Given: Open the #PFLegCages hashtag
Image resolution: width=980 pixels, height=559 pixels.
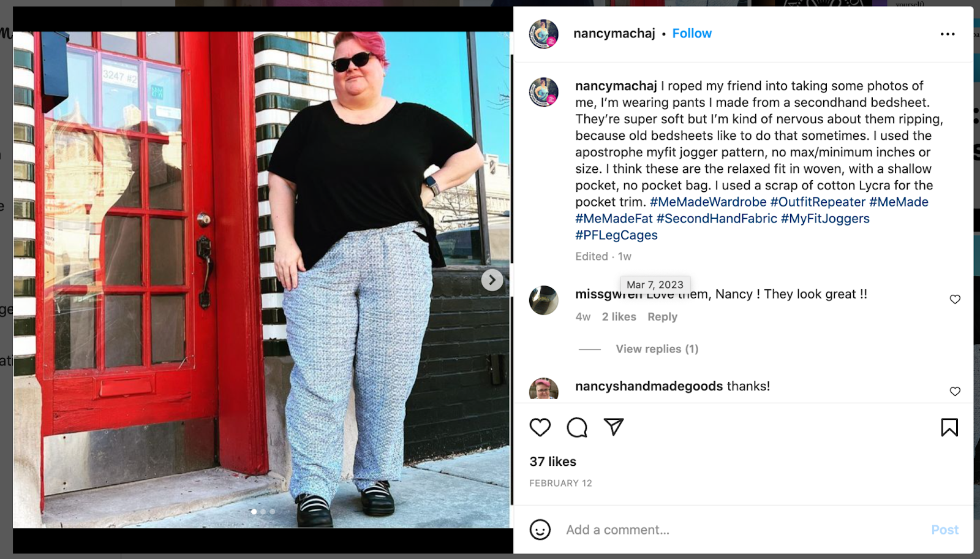Looking at the screenshot, I should [x=616, y=235].
